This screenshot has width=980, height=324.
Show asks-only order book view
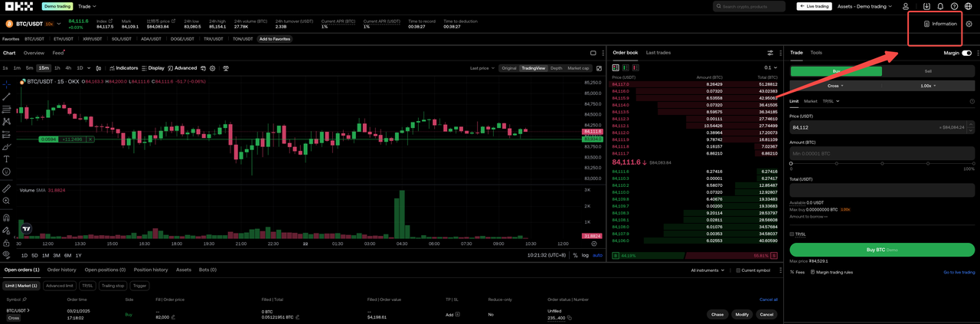[636, 67]
